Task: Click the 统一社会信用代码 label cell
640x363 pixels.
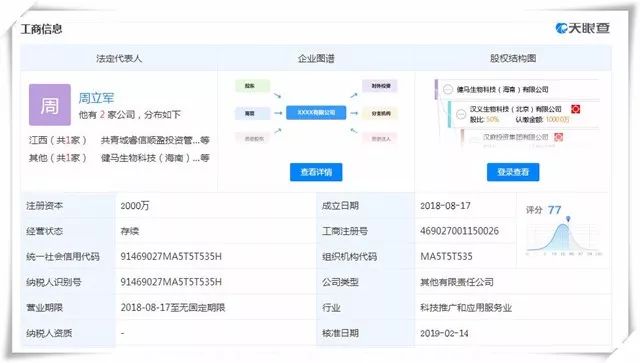Action: [x=68, y=256]
